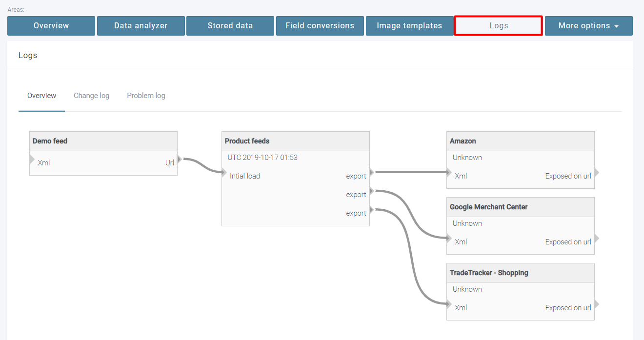Image resolution: width=644 pixels, height=340 pixels.
Task: Click the second export output arrow
Action: 372,191
